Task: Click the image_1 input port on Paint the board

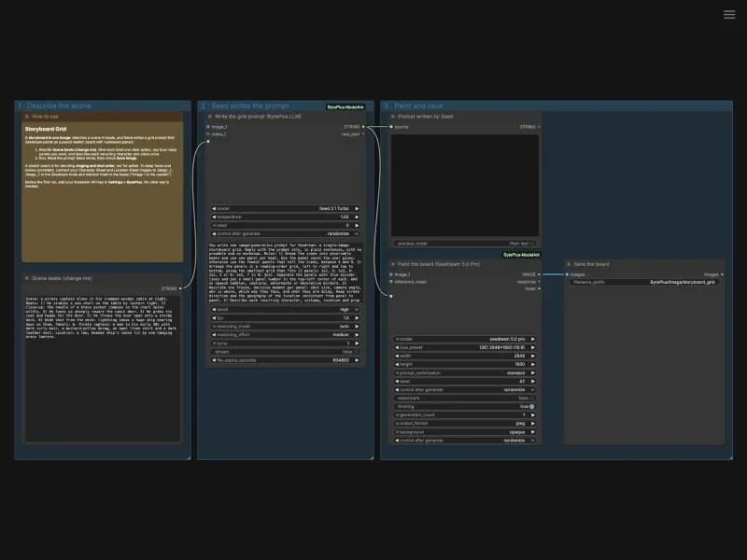Action: pos(391,274)
